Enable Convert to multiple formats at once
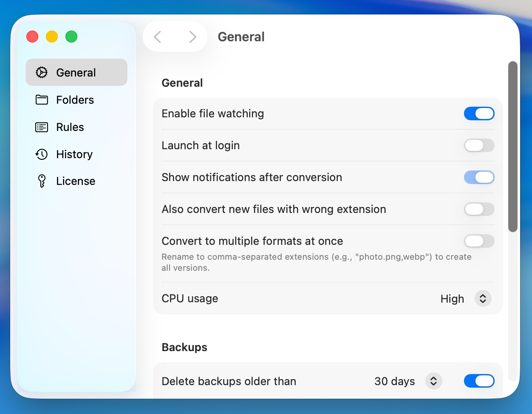 [479, 241]
